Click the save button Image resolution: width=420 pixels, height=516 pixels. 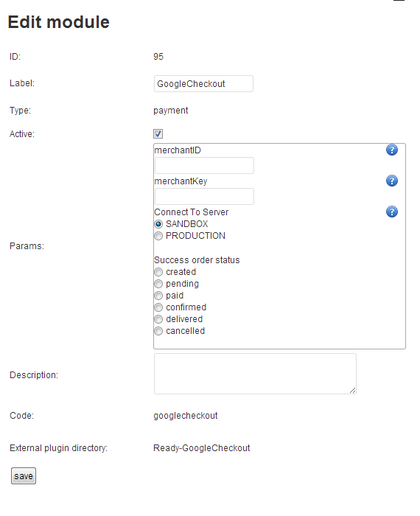coord(24,476)
